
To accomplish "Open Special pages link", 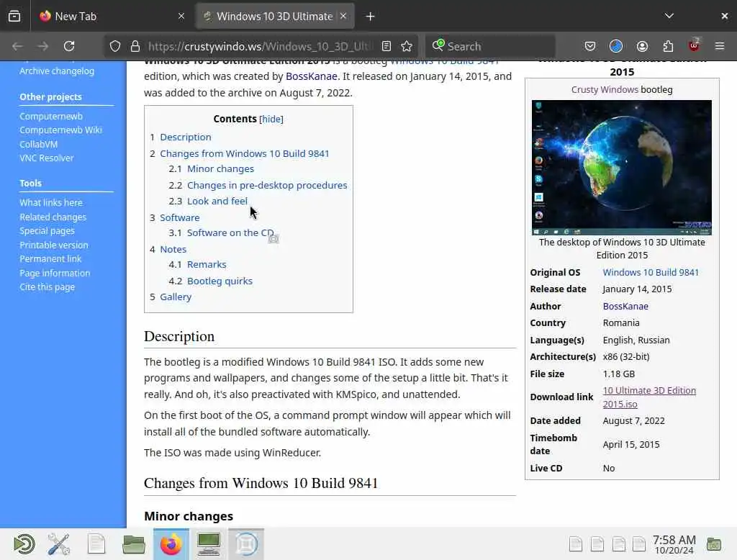I will (x=47, y=231).
